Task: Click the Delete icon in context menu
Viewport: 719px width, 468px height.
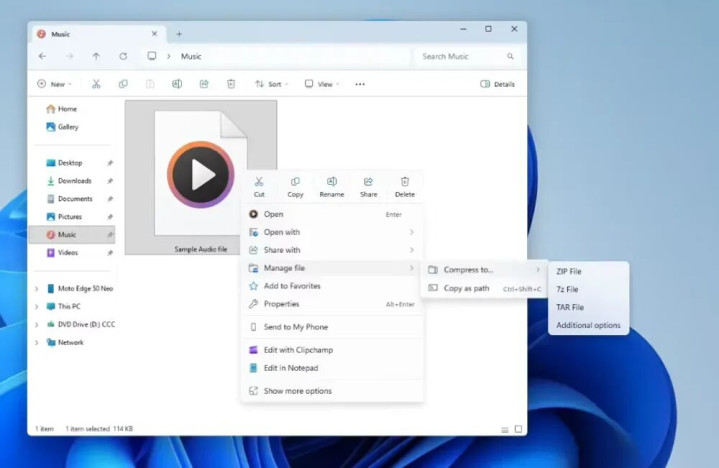Action: (404, 186)
